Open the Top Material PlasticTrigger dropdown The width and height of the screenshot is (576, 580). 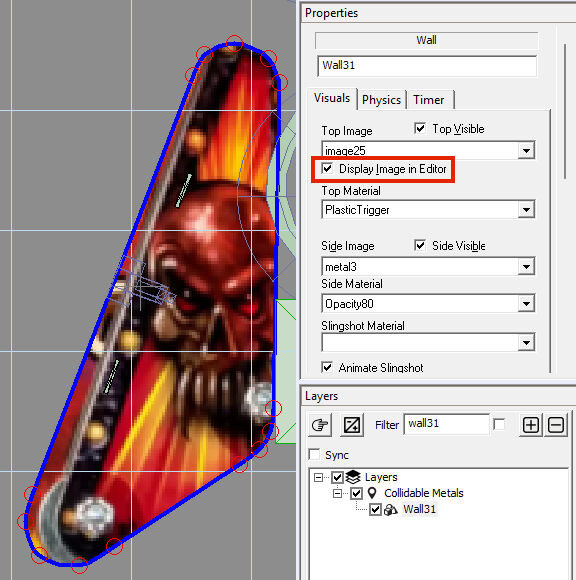[526, 210]
